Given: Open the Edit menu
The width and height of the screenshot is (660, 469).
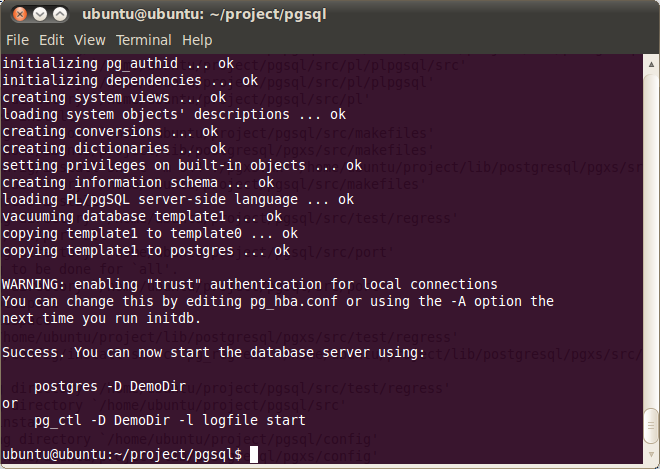Looking at the screenshot, I should [x=51, y=40].
